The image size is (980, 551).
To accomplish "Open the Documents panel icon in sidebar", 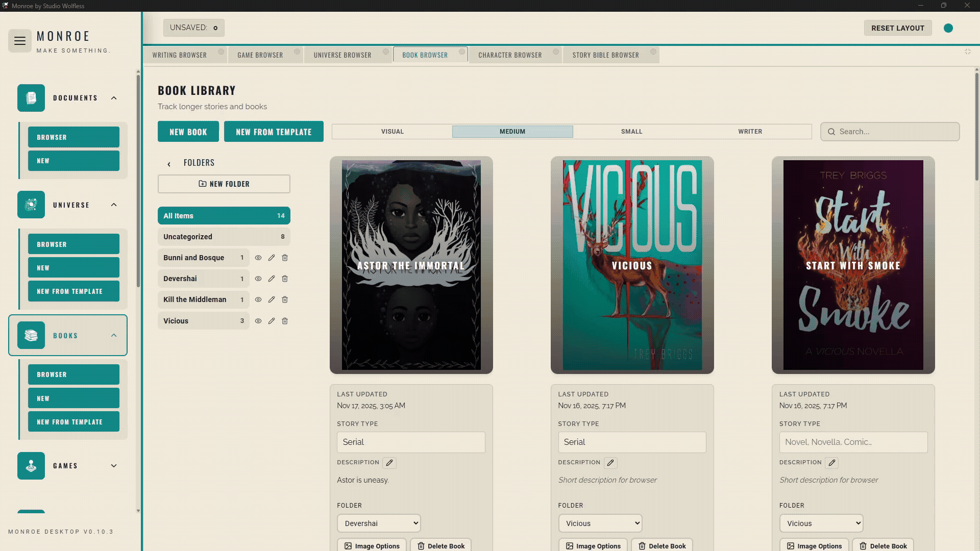I will (x=31, y=98).
